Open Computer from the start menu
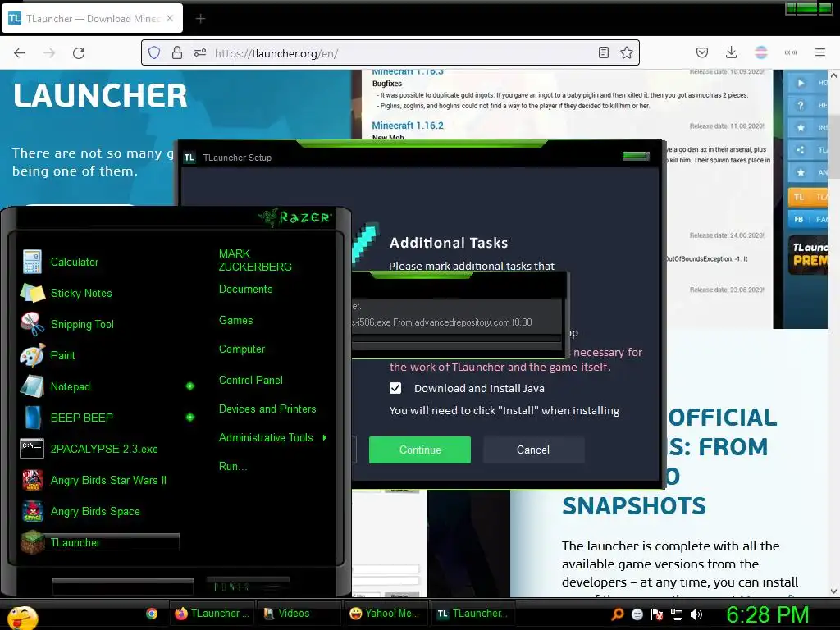This screenshot has width=840, height=630. click(242, 349)
